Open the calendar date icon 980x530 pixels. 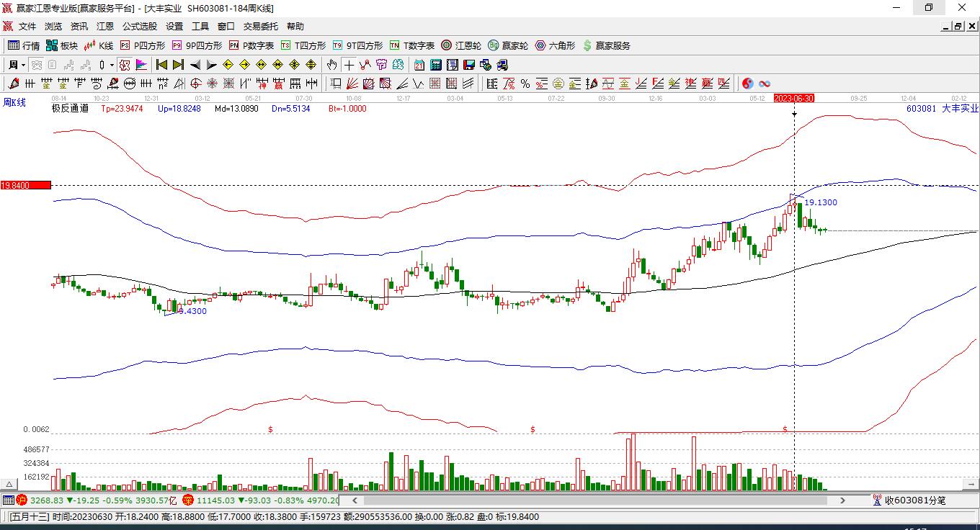click(x=419, y=65)
